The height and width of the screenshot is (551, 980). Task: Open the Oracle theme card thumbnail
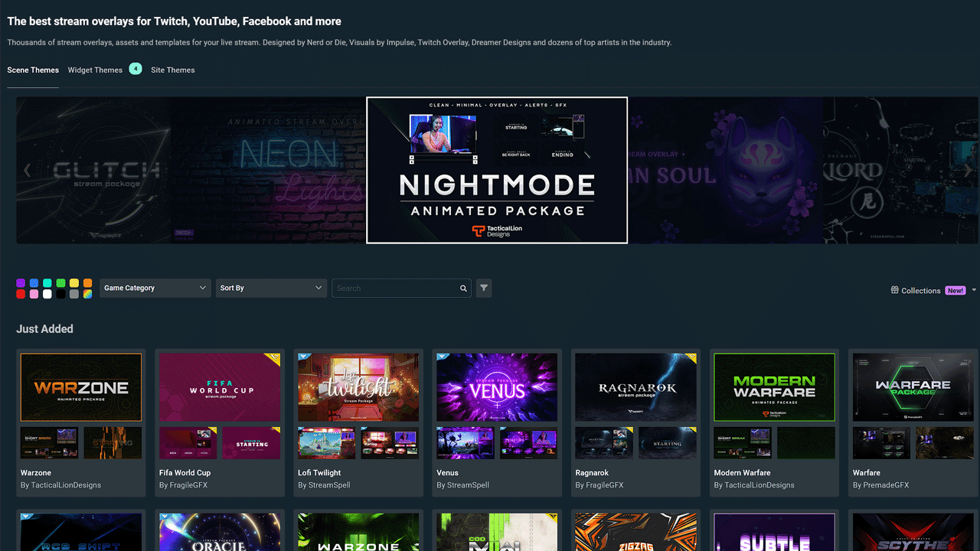point(220,532)
